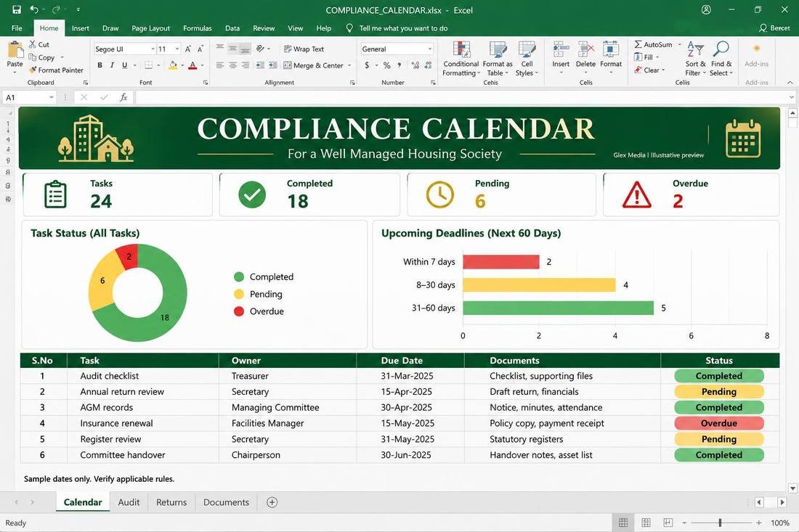This screenshot has height=532, width=799.
Task: Click the New Sheet plus button
Action: (272, 502)
